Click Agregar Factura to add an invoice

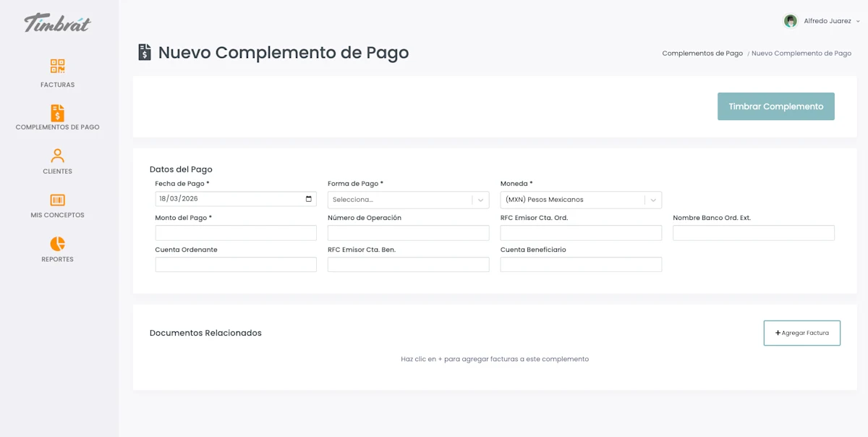[x=801, y=333]
